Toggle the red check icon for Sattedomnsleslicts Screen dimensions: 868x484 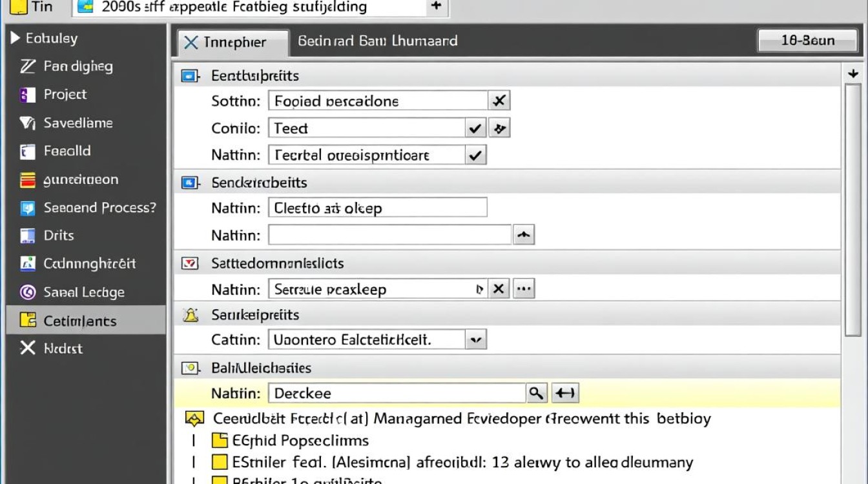pos(190,263)
